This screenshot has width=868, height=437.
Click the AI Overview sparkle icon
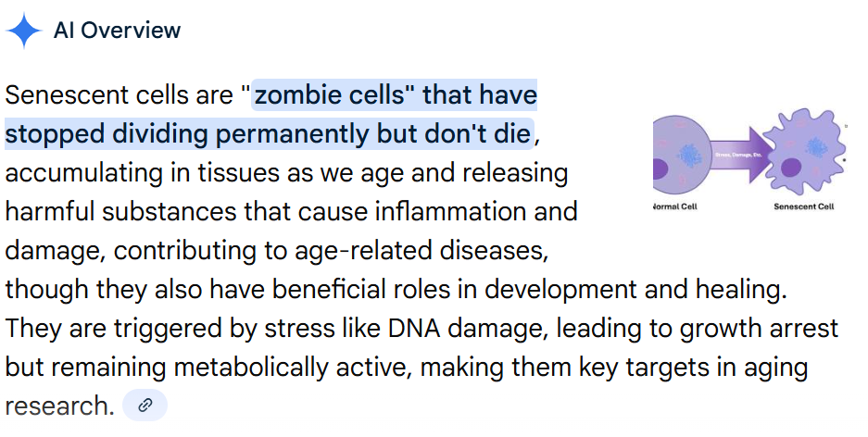(x=24, y=31)
